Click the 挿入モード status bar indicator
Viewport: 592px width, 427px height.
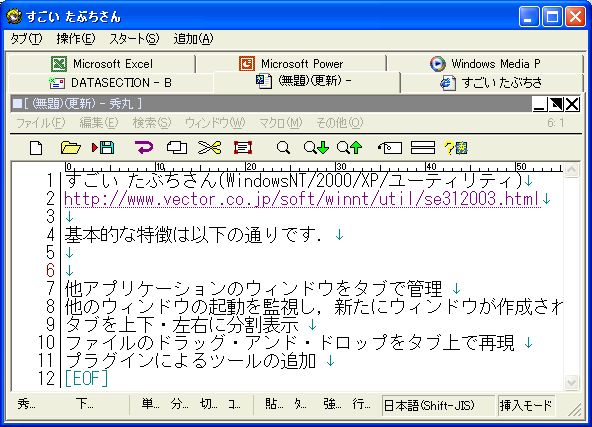pos(526,405)
